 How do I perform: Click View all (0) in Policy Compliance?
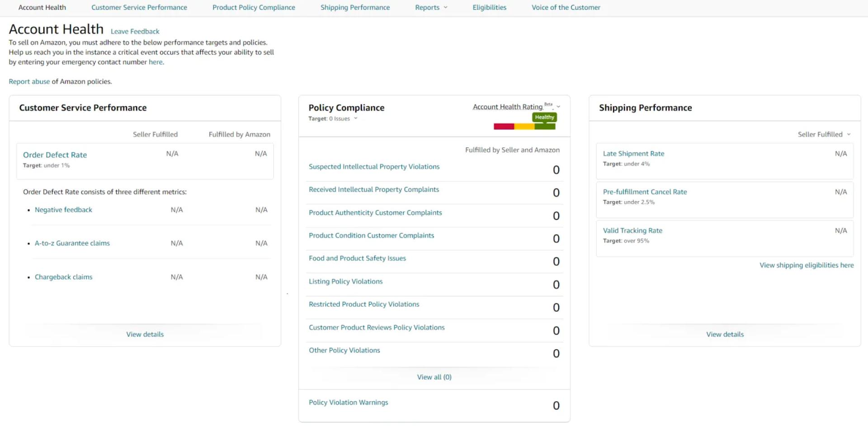point(434,377)
